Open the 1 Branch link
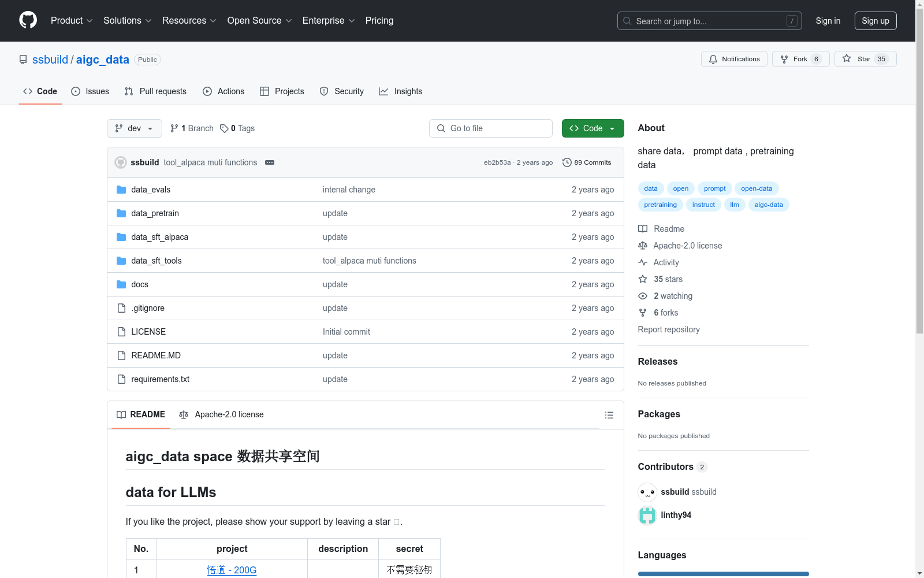This screenshot has width=924, height=578. [192, 128]
